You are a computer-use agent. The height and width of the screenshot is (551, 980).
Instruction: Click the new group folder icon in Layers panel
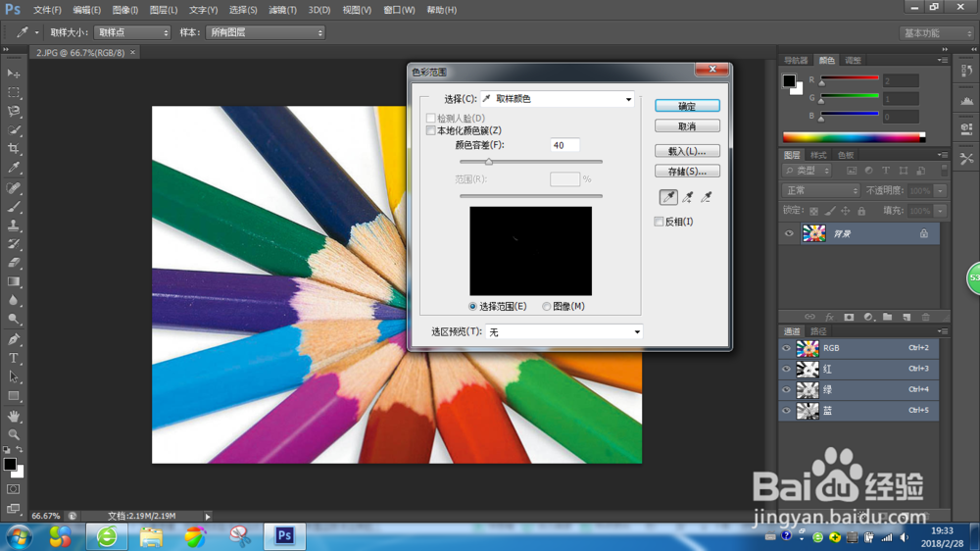tap(887, 317)
